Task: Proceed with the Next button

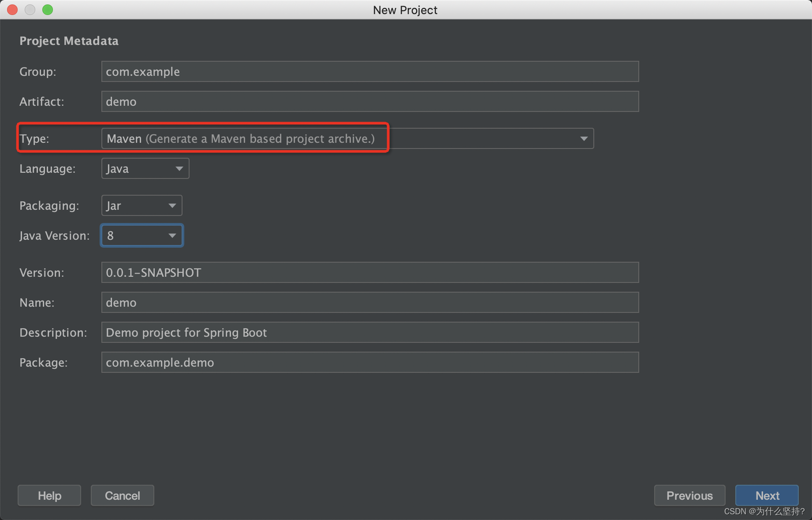Action: tap(767, 495)
